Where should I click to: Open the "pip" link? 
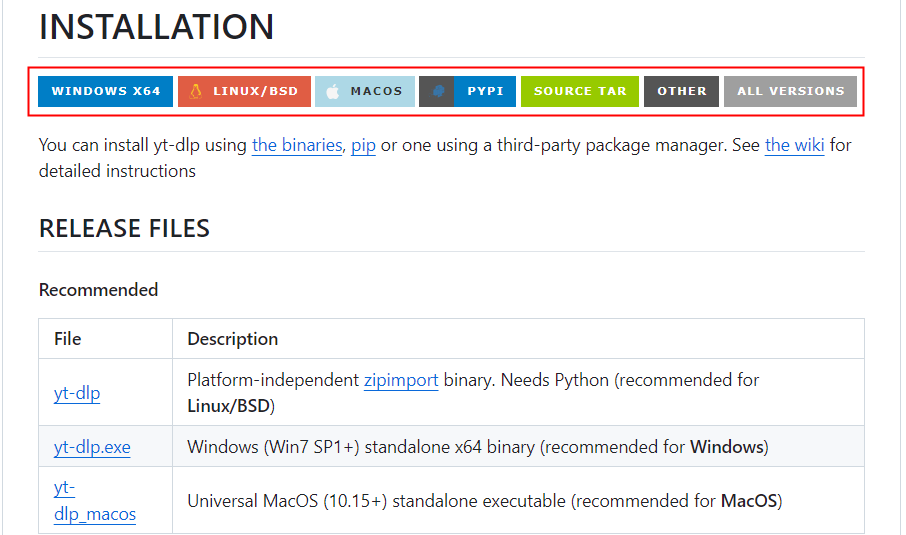(x=363, y=145)
